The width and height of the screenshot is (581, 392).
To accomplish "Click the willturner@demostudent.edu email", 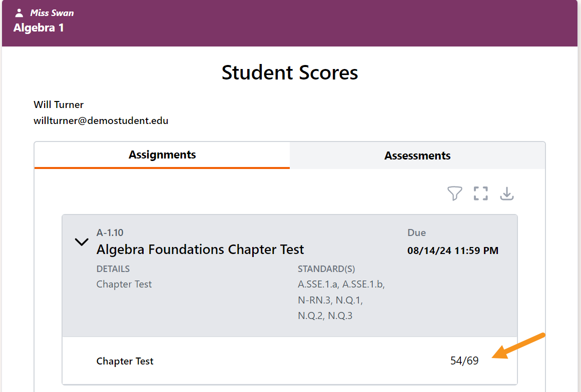I will tap(101, 120).
